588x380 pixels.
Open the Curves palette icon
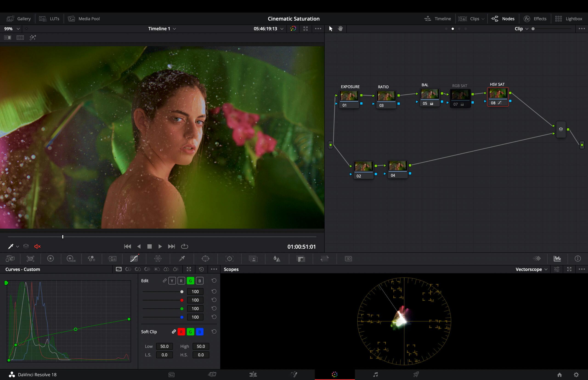134,259
